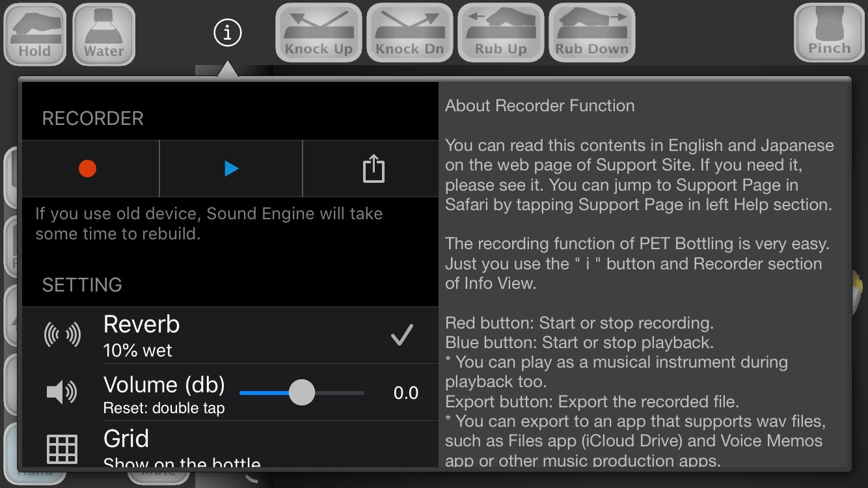Choose the Knock Up gesture

pyautogui.click(x=319, y=33)
